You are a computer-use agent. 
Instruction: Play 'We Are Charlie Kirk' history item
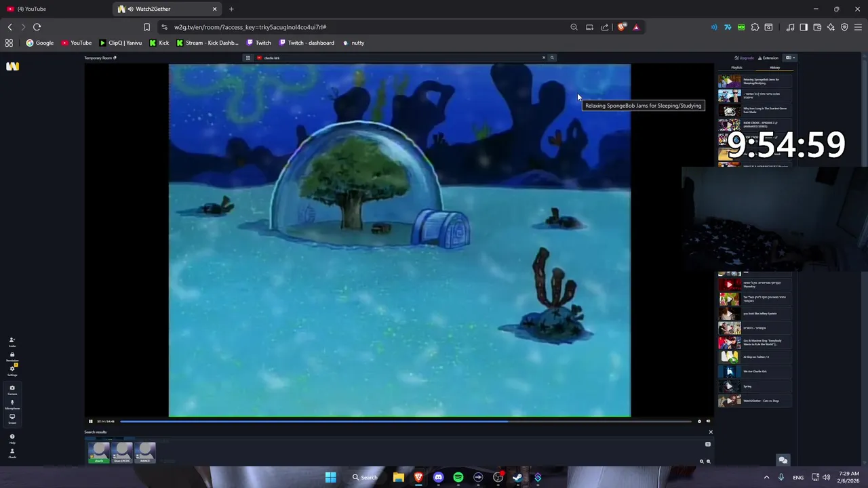[x=755, y=371]
